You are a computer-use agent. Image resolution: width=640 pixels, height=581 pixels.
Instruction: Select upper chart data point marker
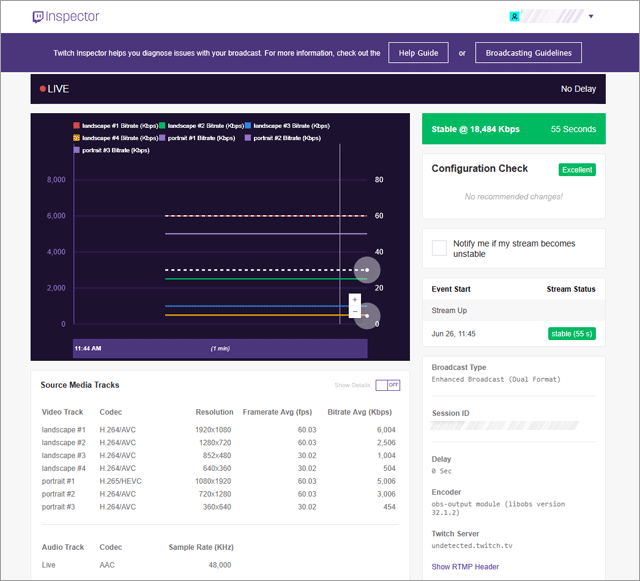[x=367, y=270]
